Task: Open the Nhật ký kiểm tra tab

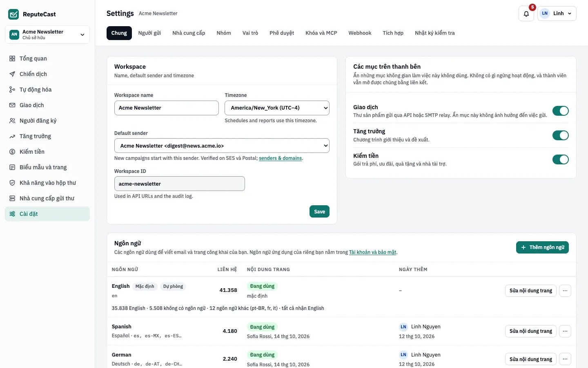Action: pyautogui.click(x=435, y=33)
